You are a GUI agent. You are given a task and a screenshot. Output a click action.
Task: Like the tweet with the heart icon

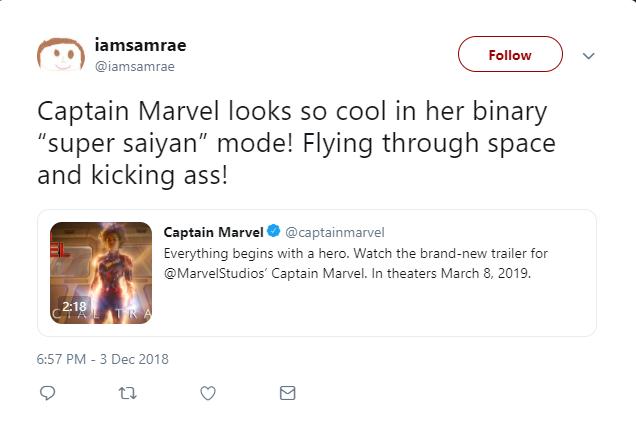(x=208, y=394)
